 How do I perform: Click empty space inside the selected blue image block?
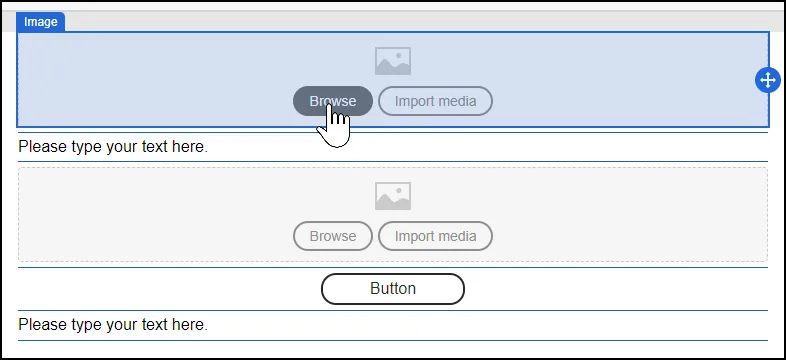[x=150, y=79]
